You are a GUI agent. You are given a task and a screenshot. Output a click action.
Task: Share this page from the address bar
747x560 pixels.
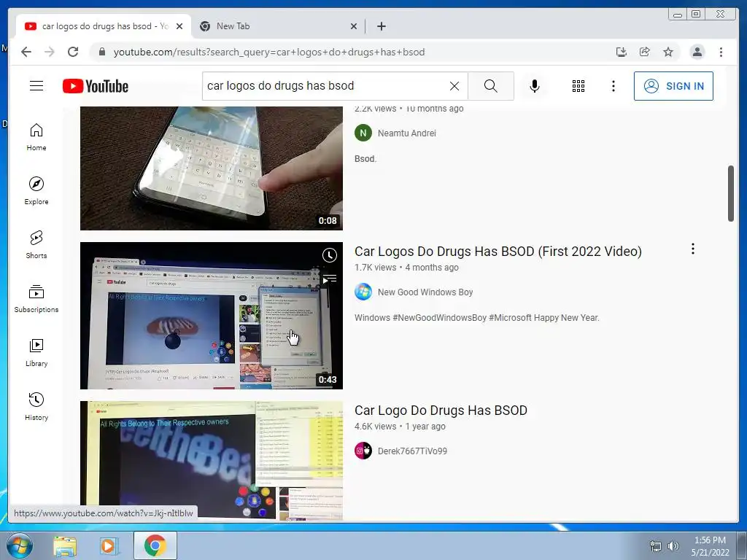click(645, 52)
